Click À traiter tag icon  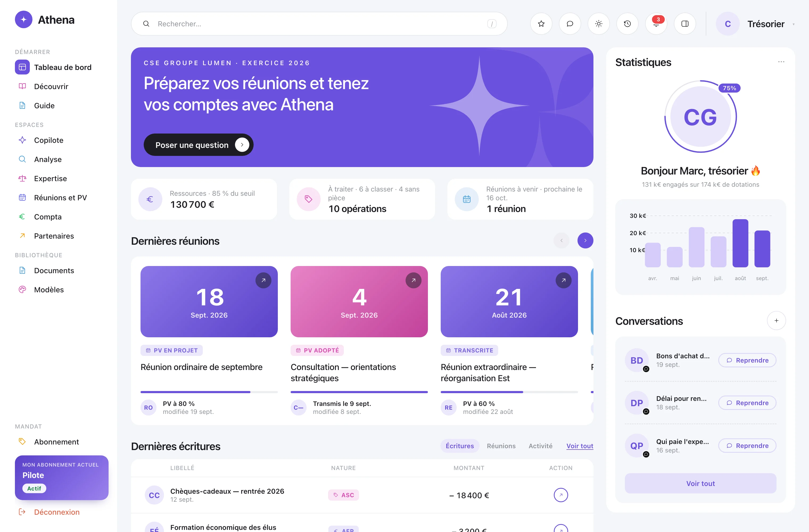(308, 199)
